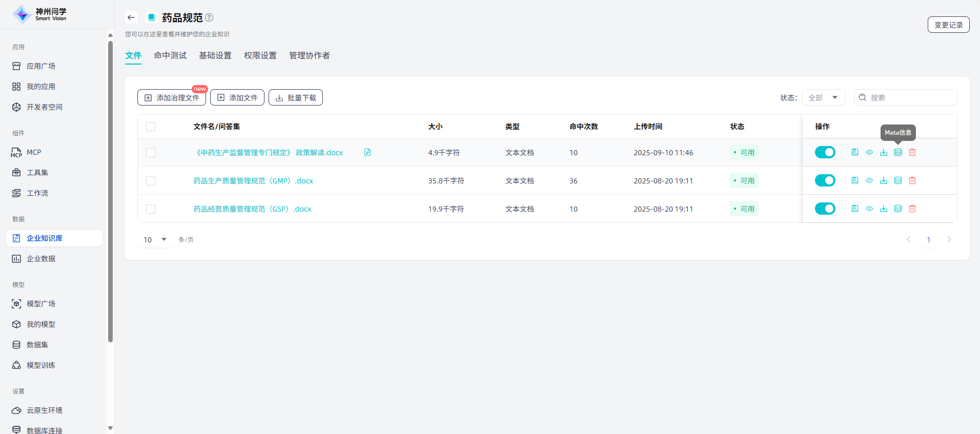980x434 pixels.
Task: Switch to the 命中测试 tab
Action: 170,55
